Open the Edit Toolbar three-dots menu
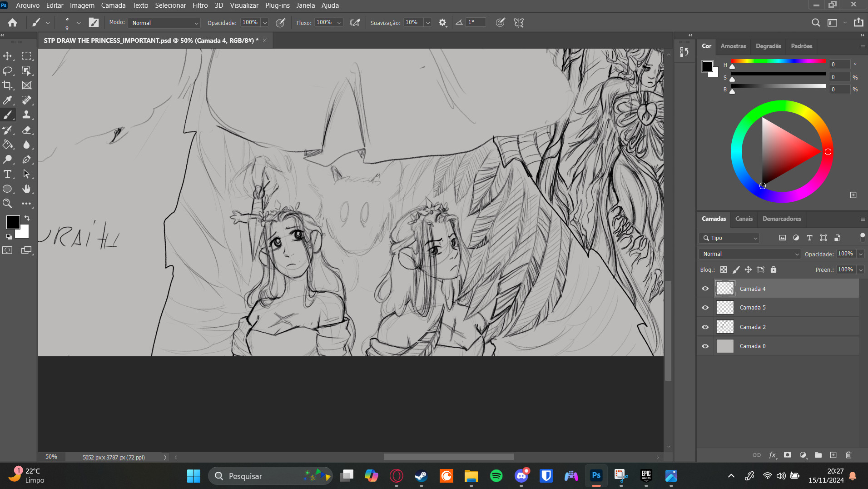Screen dimensions: 868x489 point(27,204)
